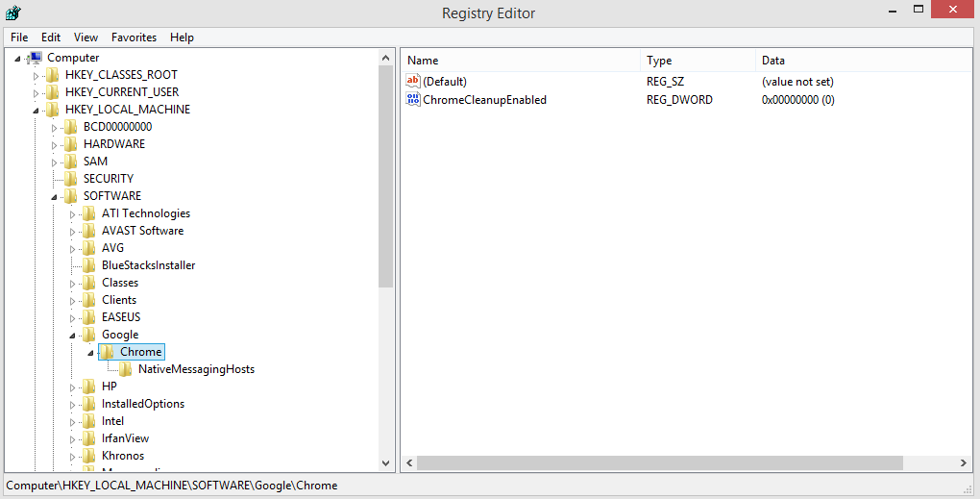The height and width of the screenshot is (499, 980).
Task: Click the InstalledOptions folder icon
Action: (x=88, y=404)
